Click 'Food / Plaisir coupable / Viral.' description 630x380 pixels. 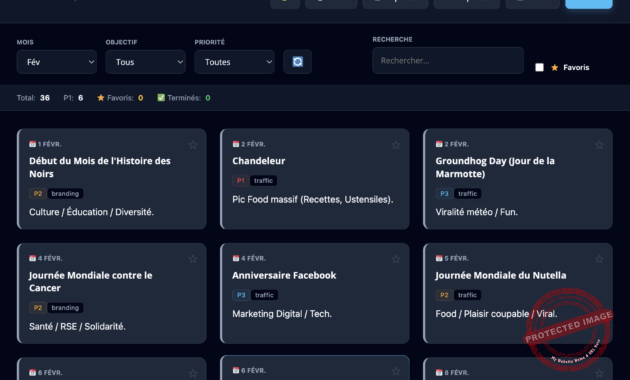click(x=496, y=314)
